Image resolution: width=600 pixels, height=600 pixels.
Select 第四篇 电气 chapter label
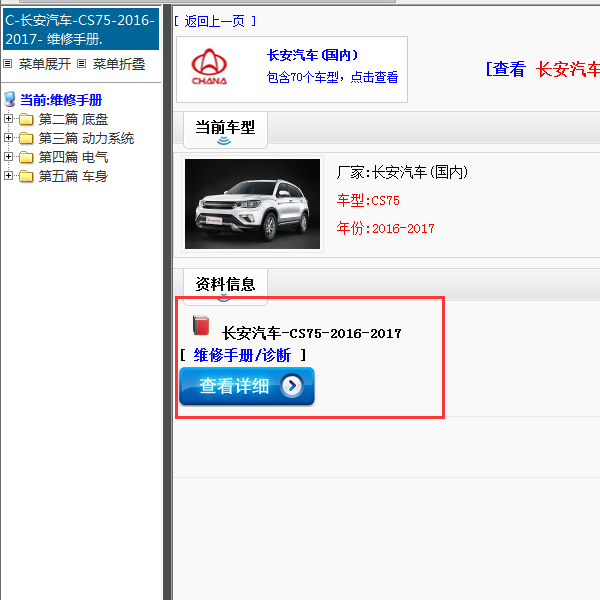[73, 157]
